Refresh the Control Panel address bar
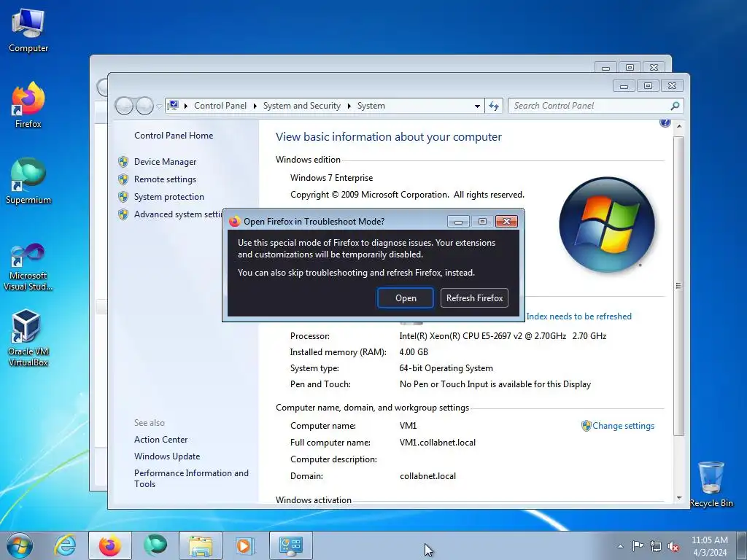This screenshot has width=747, height=560. click(x=494, y=106)
